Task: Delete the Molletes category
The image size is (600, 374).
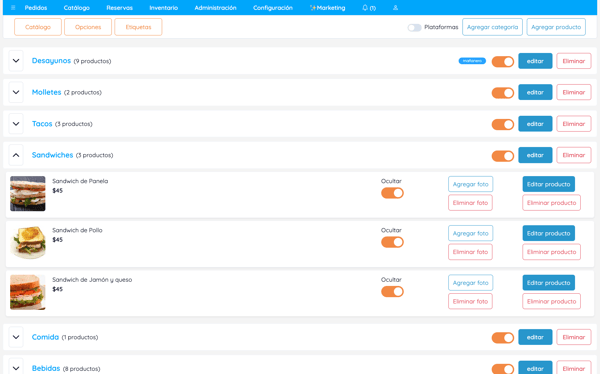Action: click(x=574, y=92)
